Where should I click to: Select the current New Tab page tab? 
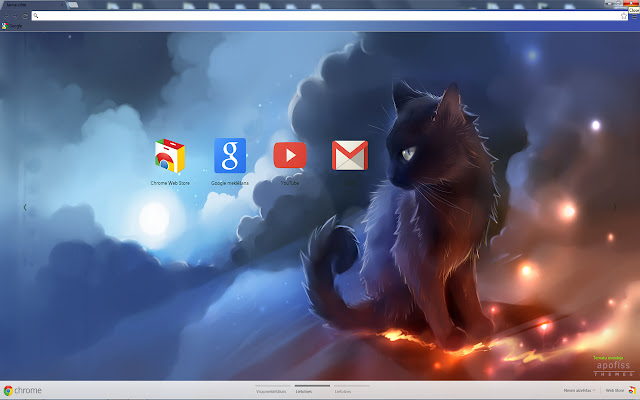pos(33,4)
